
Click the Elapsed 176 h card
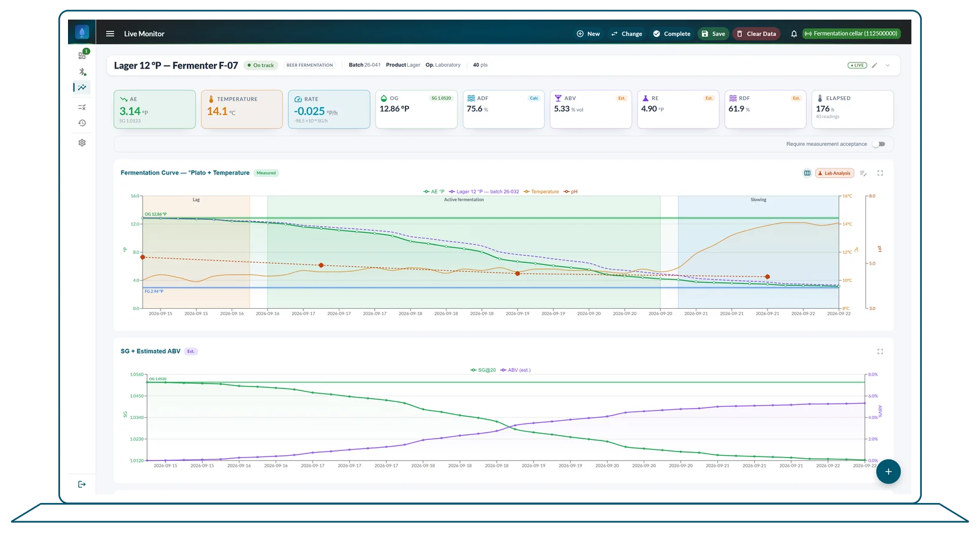(853, 109)
